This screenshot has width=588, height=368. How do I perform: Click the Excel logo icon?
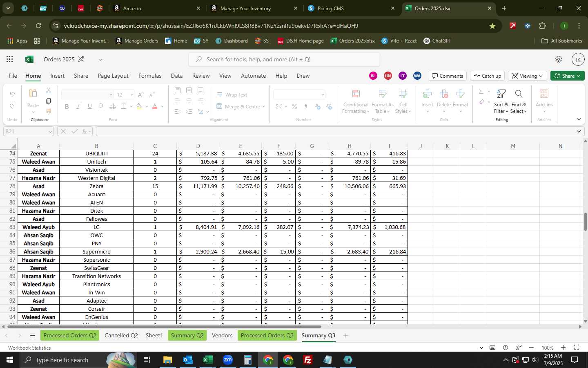coord(29,59)
